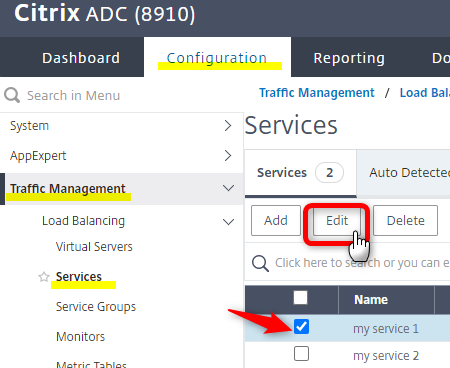
Task: Open Service Groups in the sidebar
Action: [96, 307]
